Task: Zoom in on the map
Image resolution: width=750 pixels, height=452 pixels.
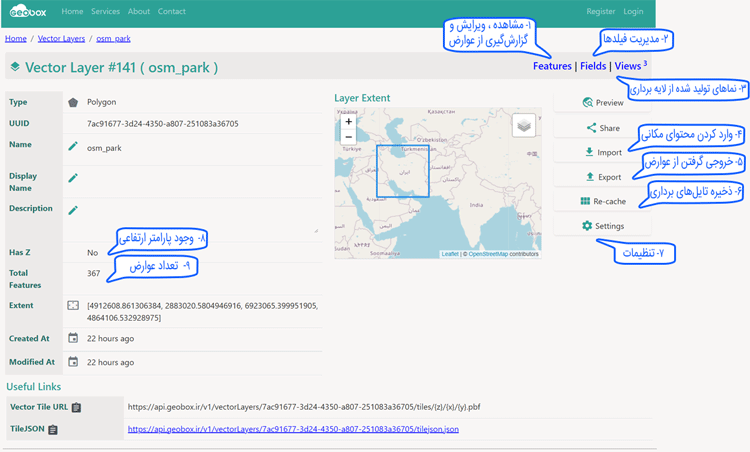Action: click(x=348, y=122)
